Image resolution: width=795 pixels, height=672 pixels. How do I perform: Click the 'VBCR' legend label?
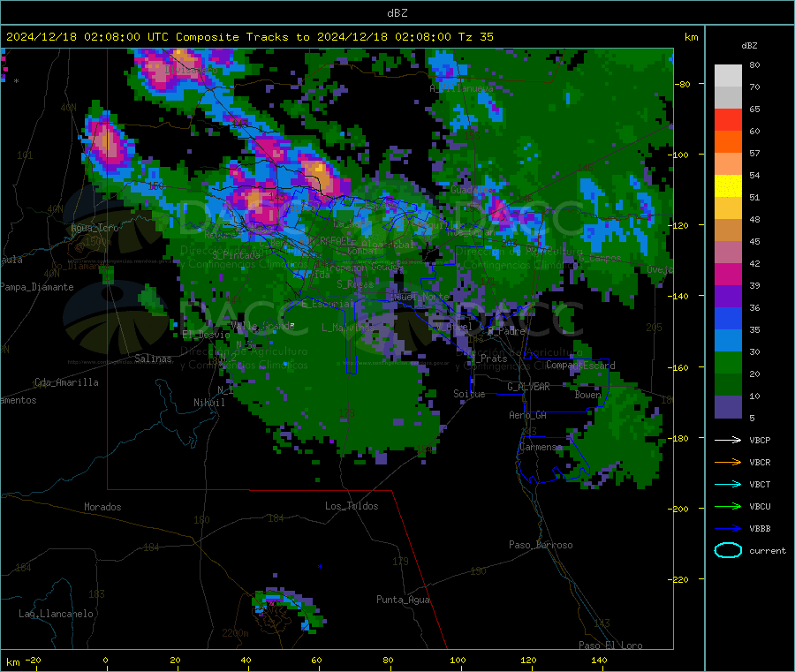pyautogui.click(x=760, y=462)
